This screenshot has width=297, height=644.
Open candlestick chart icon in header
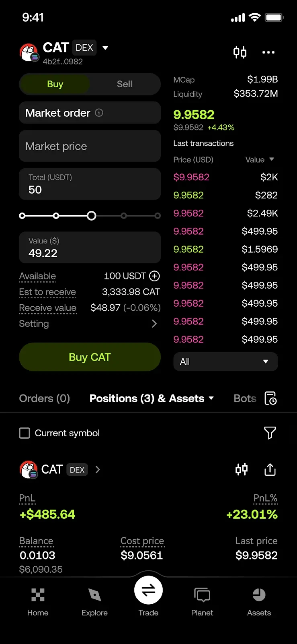click(x=240, y=52)
